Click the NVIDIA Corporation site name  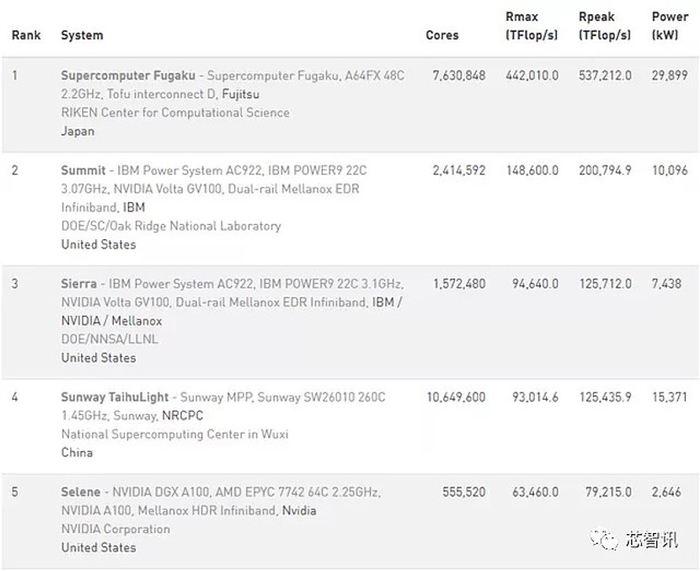[115, 529]
